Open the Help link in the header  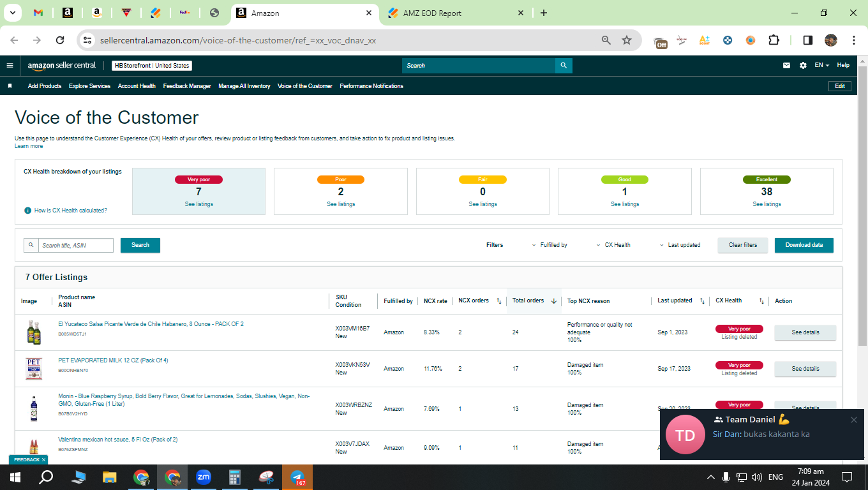click(843, 65)
